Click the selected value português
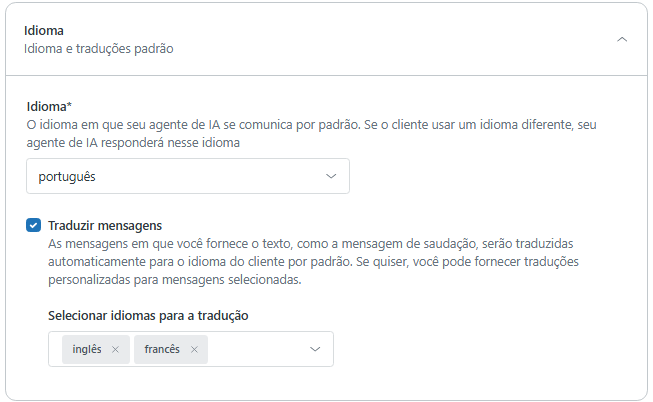The width and height of the screenshot is (653, 402). [67, 177]
